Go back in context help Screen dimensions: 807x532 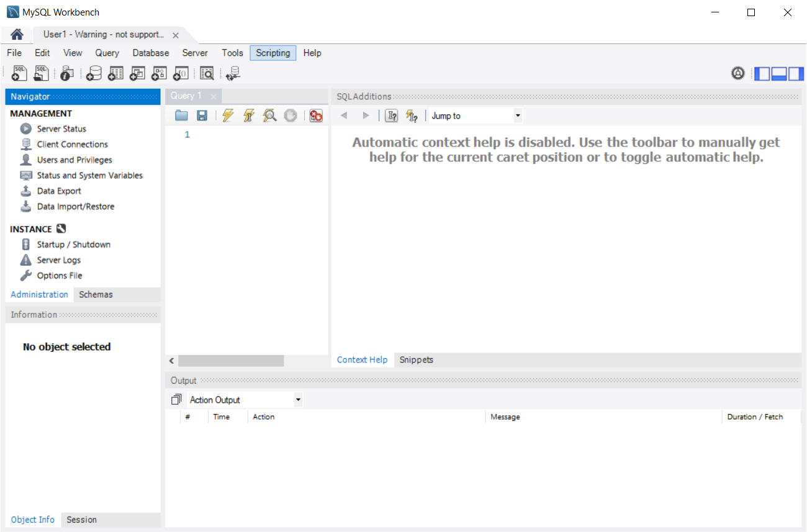point(344,115)
